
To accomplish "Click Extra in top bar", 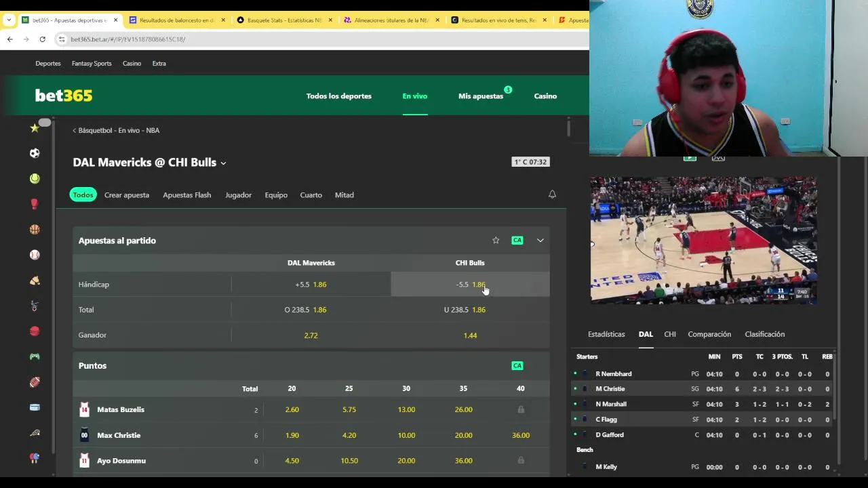I will pos(159,64).
